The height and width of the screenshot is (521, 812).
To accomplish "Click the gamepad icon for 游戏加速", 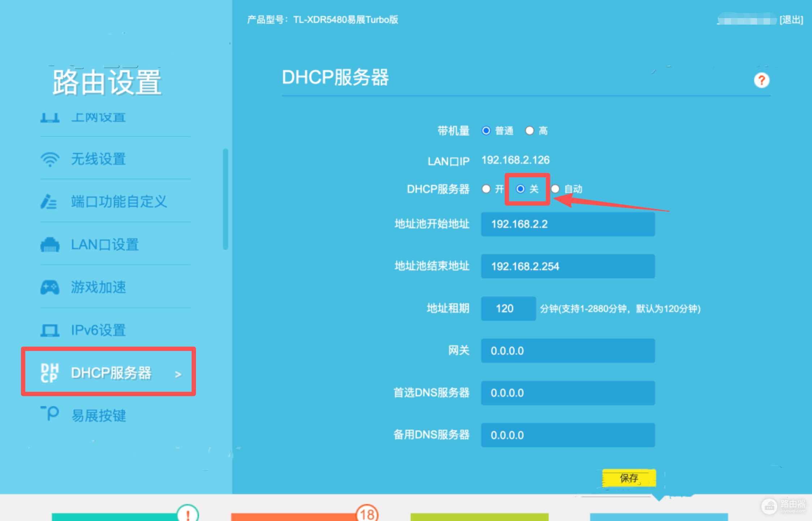I will (50, 287).
